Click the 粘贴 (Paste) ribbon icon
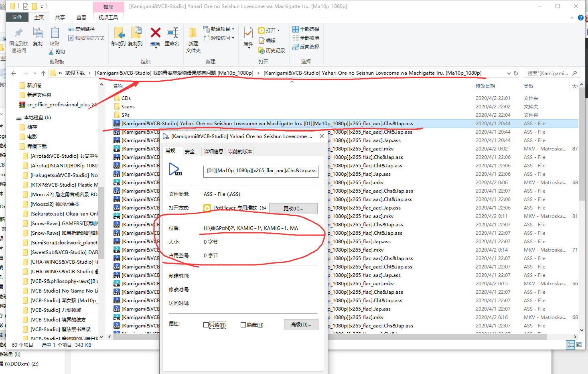The width and height of the screenshot is (588, 374). 55,33
